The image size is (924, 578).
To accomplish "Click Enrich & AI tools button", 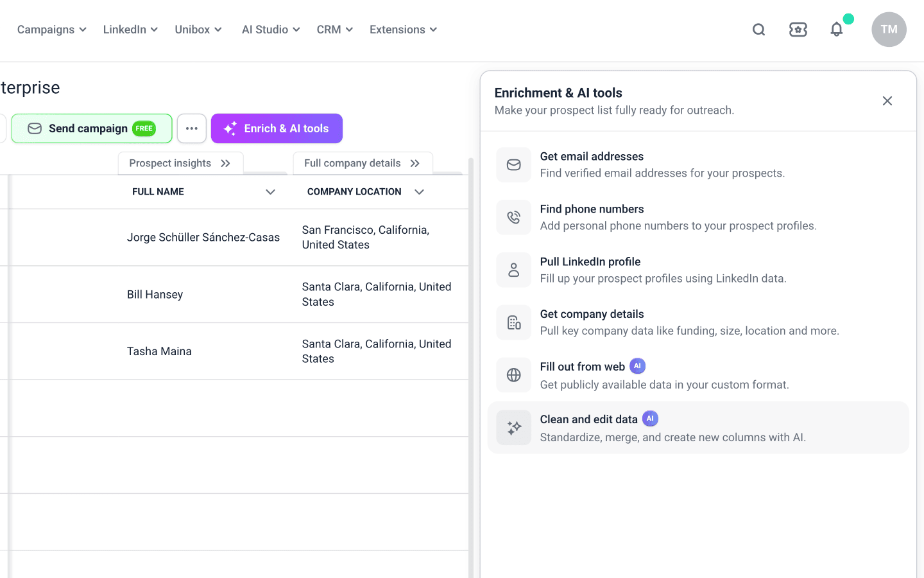I will click(x=277, y=128).
